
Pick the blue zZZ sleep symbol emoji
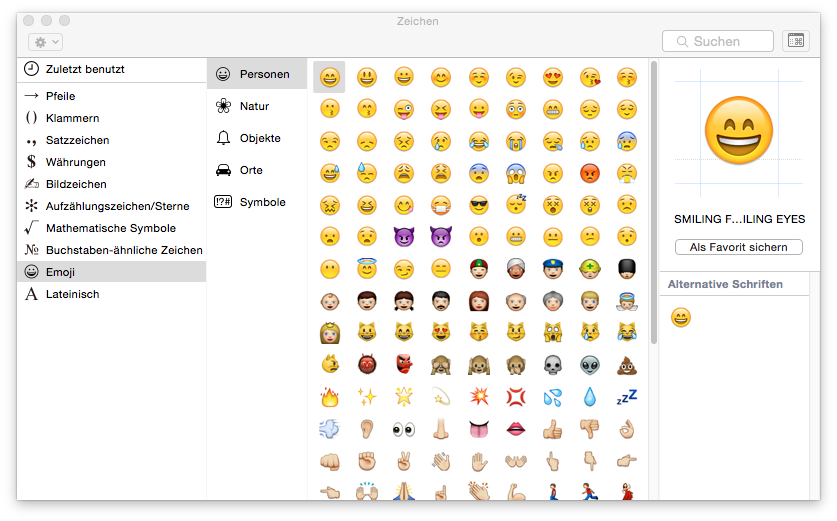(x=627, y=397)
